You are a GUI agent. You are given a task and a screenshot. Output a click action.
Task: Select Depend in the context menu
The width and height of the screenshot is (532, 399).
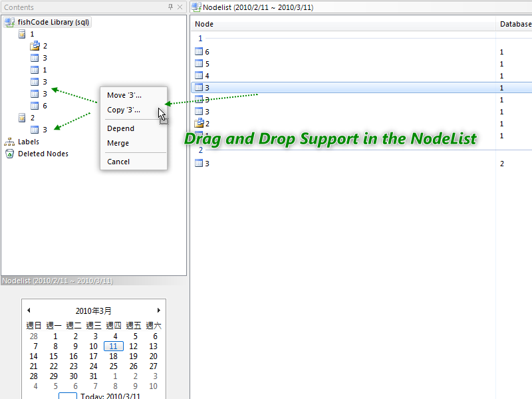(120, 128)
